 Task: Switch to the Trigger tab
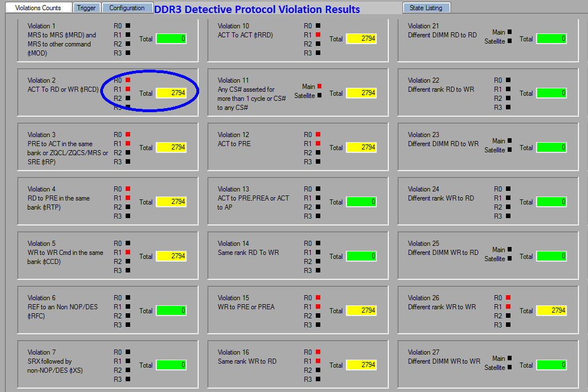pos(87,8)
